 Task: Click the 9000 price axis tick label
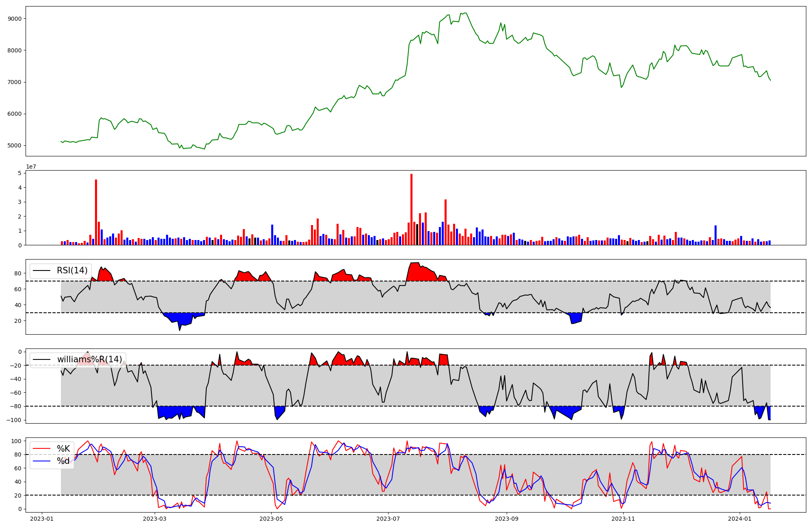tap(15, 19)
